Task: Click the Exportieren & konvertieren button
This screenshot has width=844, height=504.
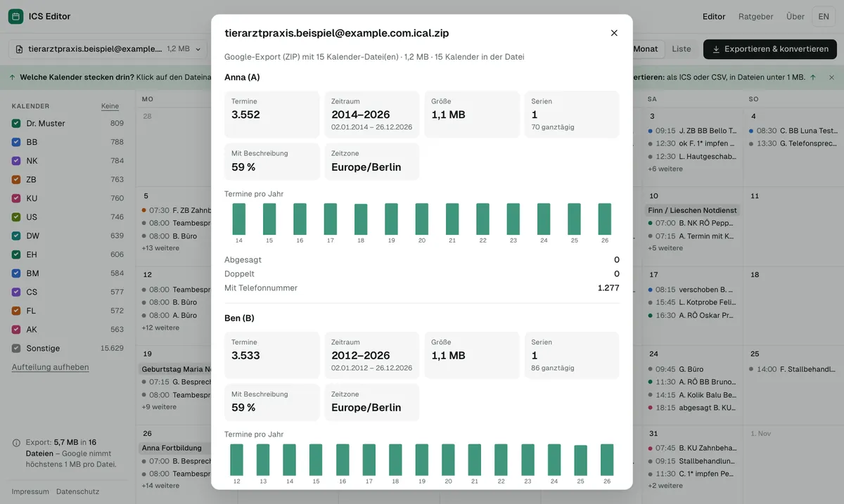Action: 770,49
